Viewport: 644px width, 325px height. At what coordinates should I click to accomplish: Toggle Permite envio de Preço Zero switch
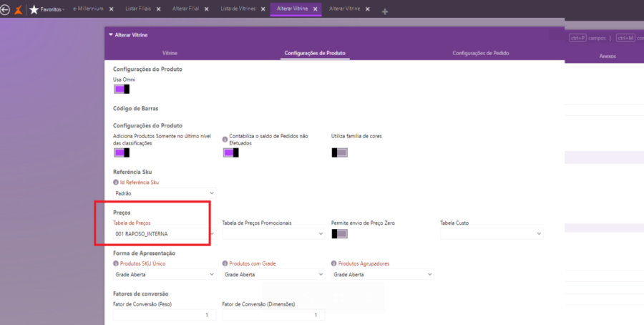point(340,234)
